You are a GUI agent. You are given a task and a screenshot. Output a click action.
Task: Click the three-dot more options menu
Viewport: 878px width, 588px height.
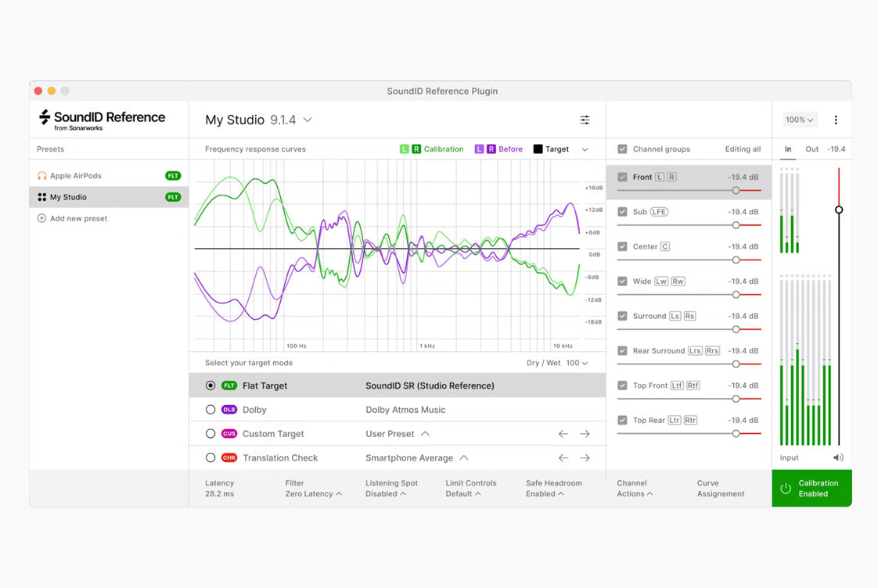coord(836,120)
